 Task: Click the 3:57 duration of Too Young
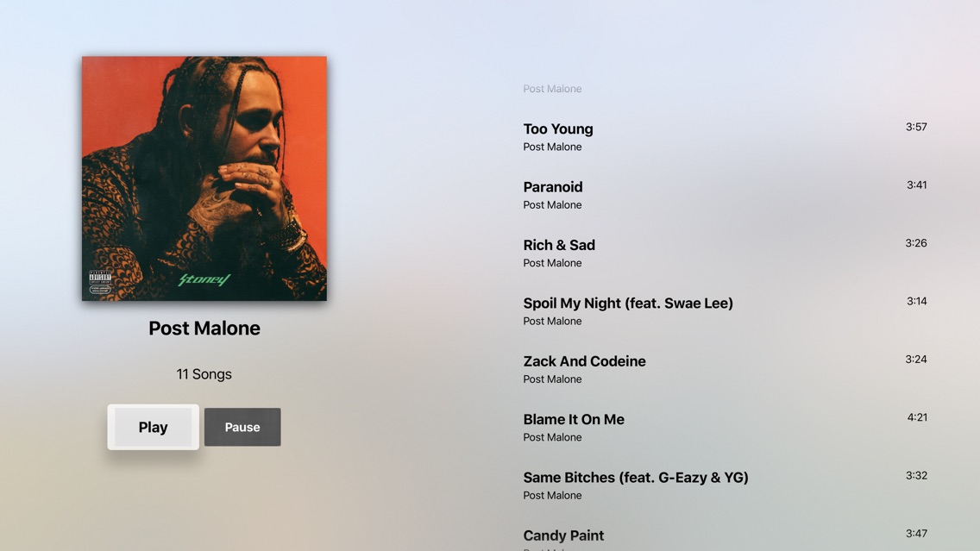pos(916,127)
